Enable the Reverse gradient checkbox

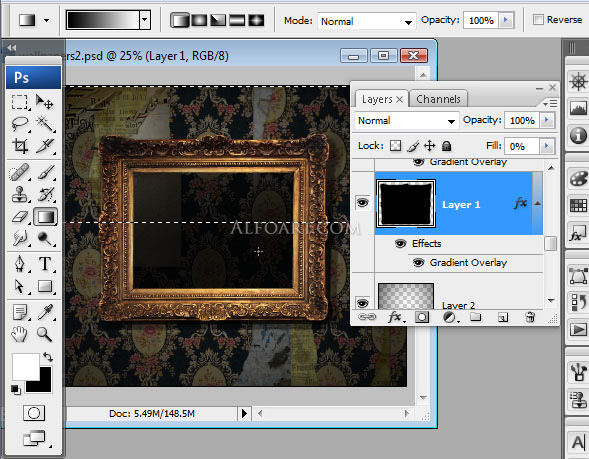coord(538,20)
